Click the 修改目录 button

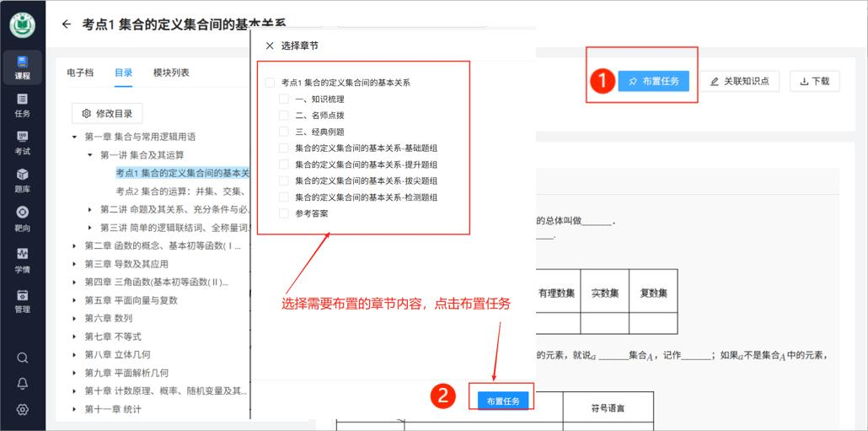(107, 114)
